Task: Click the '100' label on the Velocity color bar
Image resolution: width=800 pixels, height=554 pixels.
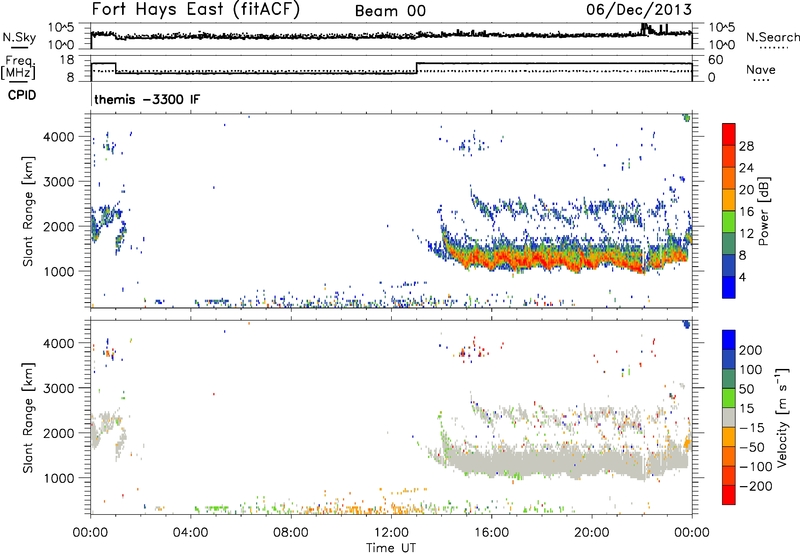Action: point(751,370)
